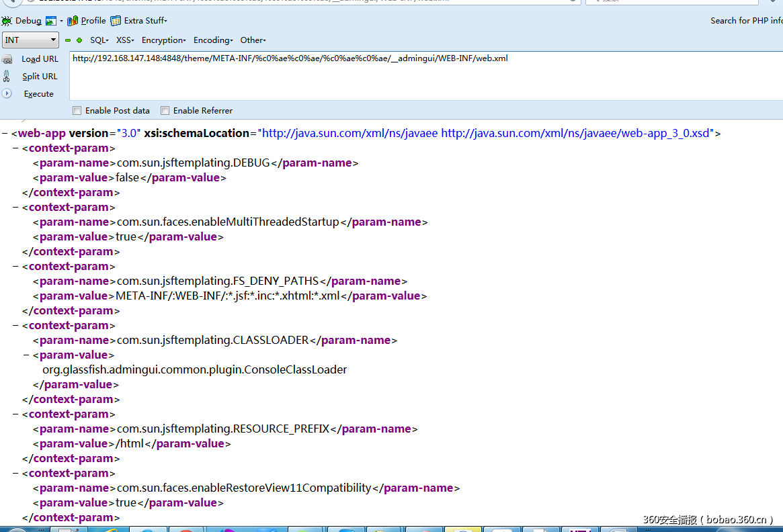
Task: Click the Split URL scissors icon
Action: [7, 76]
